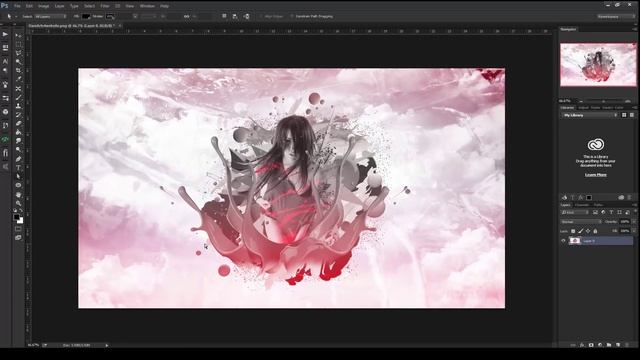
Task: Switch to the Channels tab
Action: click(x=582, y=205)
